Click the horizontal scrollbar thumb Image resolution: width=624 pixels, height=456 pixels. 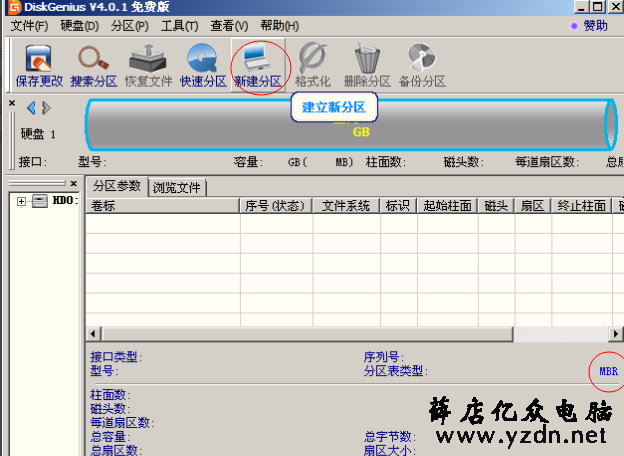(x=307, y=334)
